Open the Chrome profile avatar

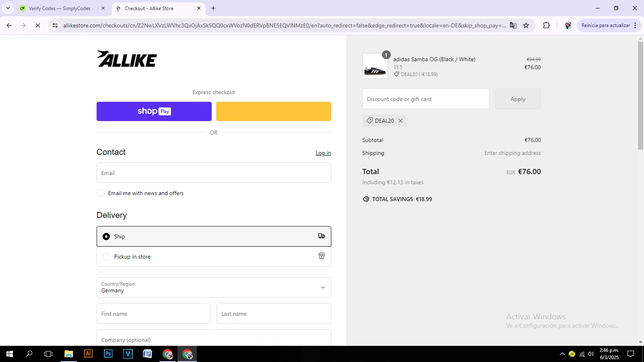click(568, 25)
